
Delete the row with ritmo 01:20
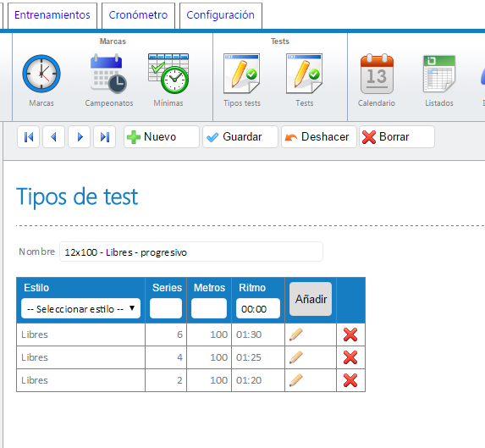(350, 380)
